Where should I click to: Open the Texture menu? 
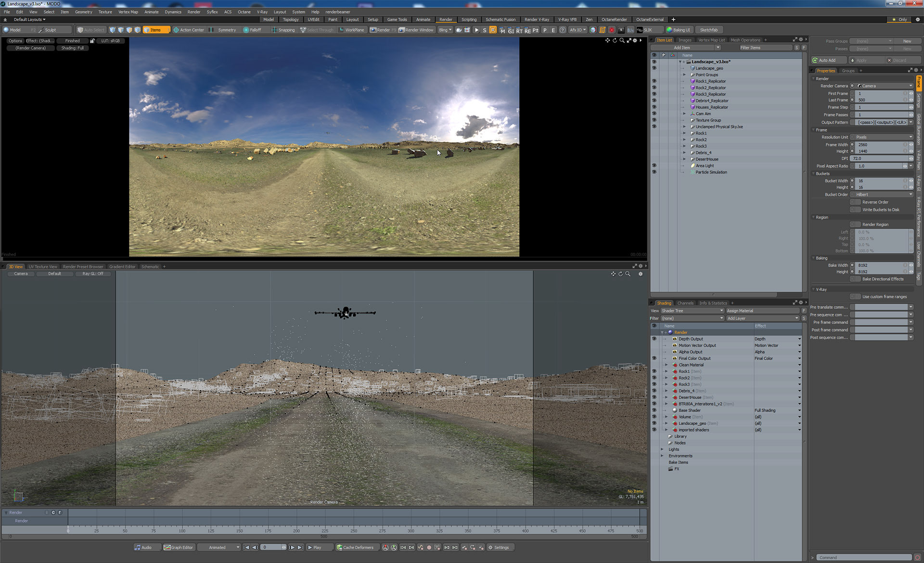coord(105,12)
